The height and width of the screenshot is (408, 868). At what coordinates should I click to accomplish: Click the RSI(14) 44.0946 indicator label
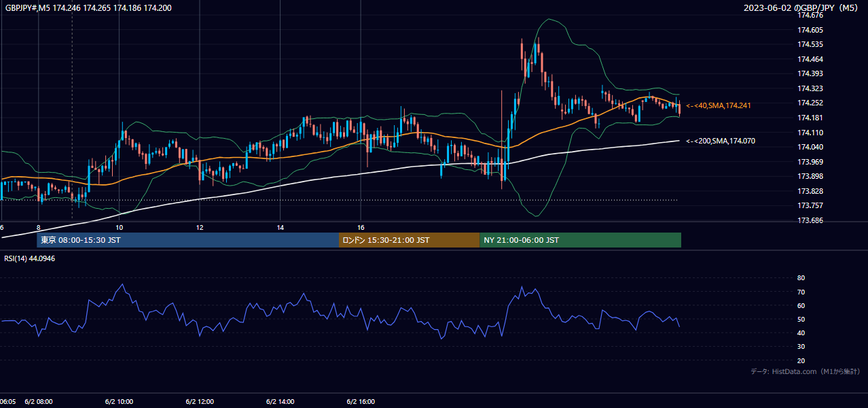click(x=29, y=258)
